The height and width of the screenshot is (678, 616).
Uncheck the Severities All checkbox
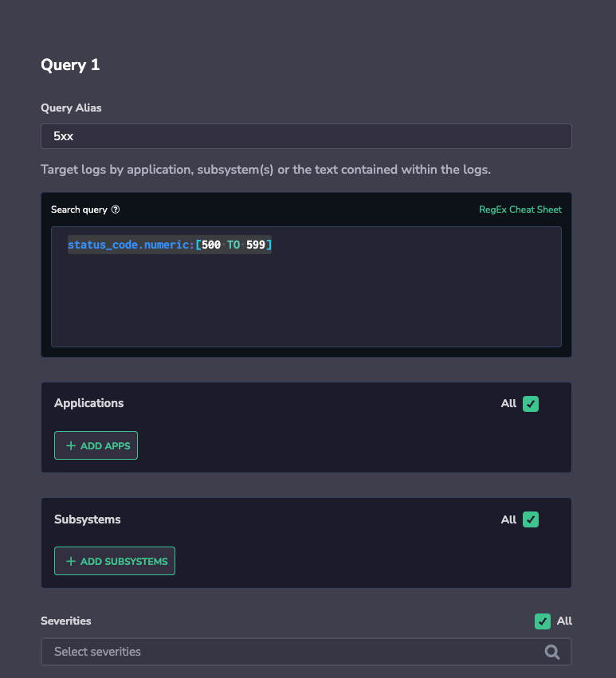tap(543, 621)
